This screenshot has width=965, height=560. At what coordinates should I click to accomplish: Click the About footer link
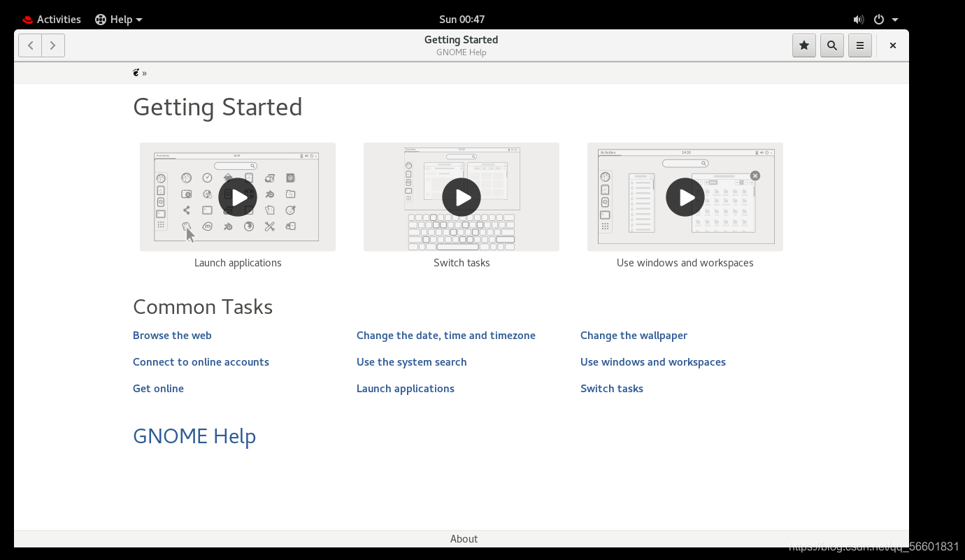pyautogui.click(x=464, y=539)
